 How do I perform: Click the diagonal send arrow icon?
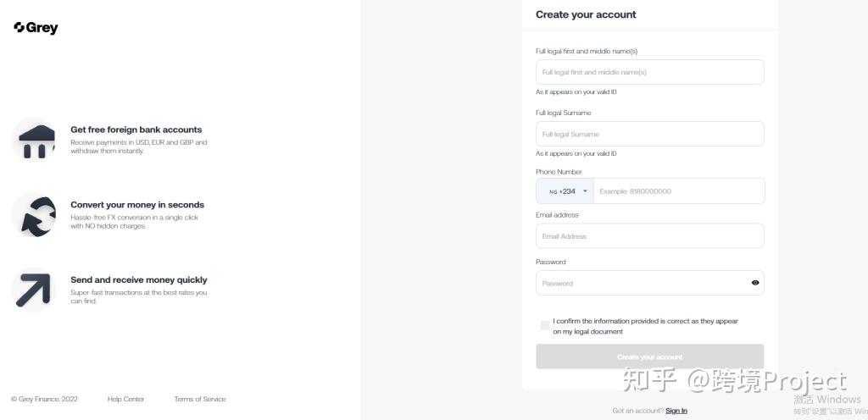pyautogui.click(x=34, y=290)
